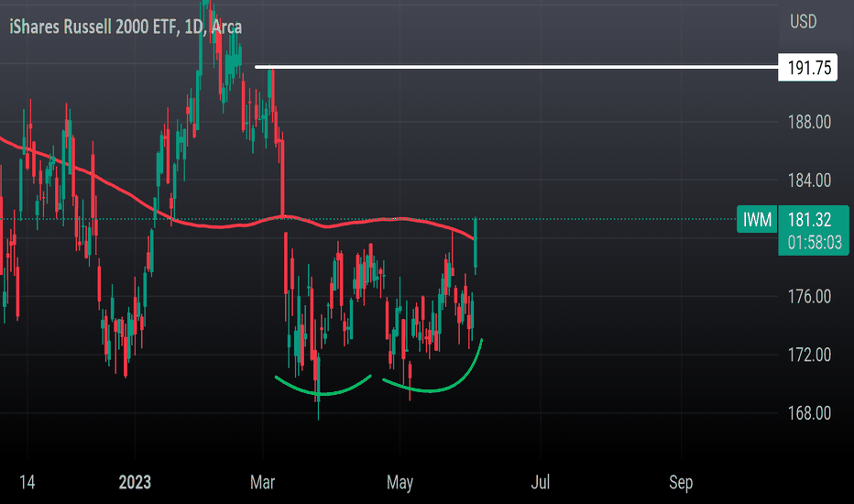Select the 168.00 price axis label

pos(809,413)
